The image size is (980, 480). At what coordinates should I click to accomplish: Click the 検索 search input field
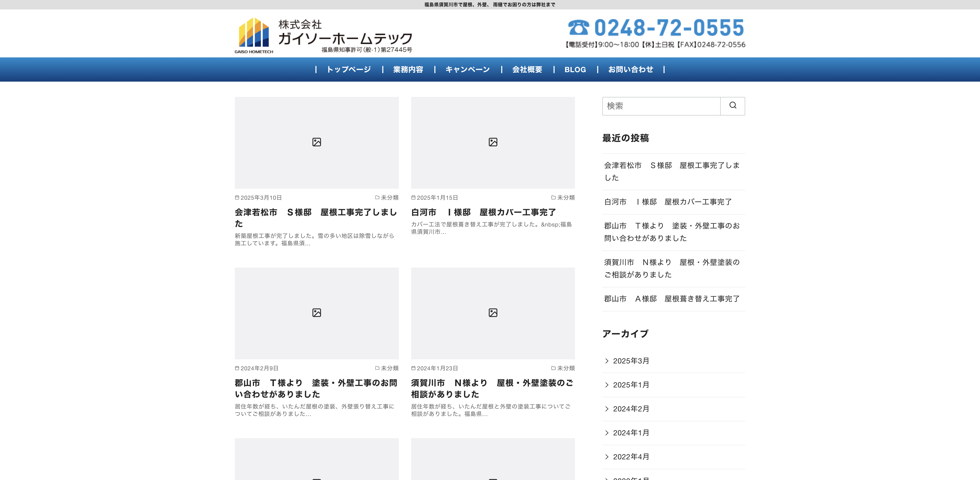[661, 106]
